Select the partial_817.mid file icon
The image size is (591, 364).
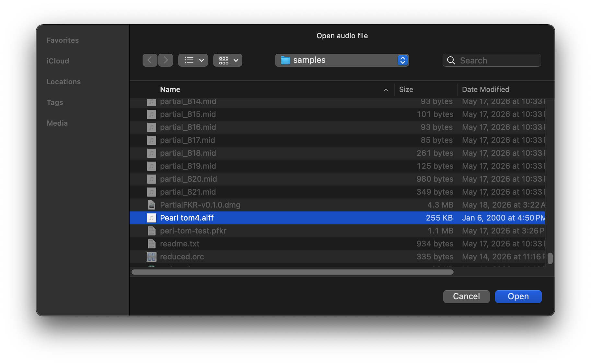(x=151, y=140)
